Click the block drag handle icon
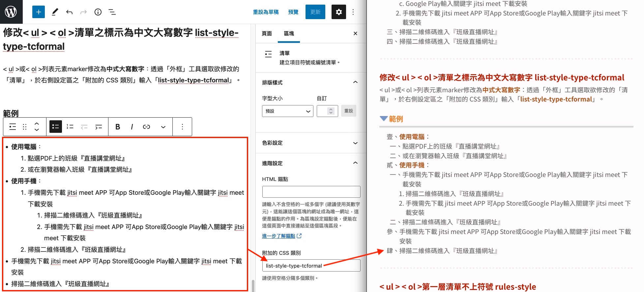The image size is (644, 292). click(25, 127)
